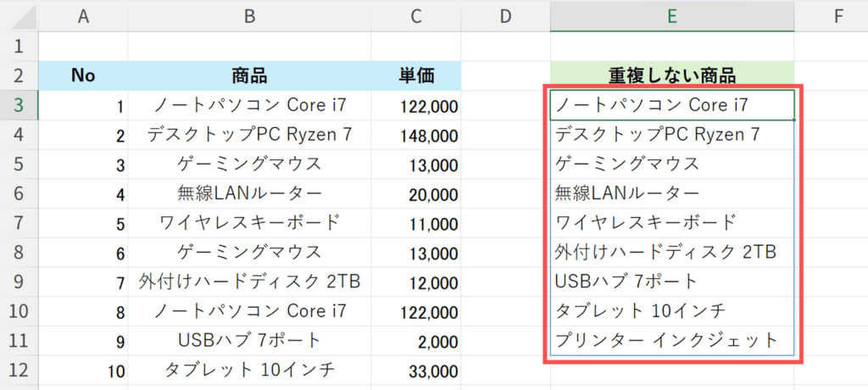Click プリンター インクジェット in column E
This screenshot has height=390, width=868.
[x=665, y=340]
